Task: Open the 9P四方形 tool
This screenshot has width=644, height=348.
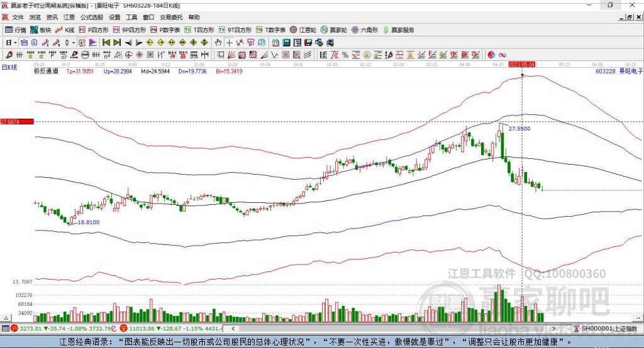Action: [x=130, y=30]
